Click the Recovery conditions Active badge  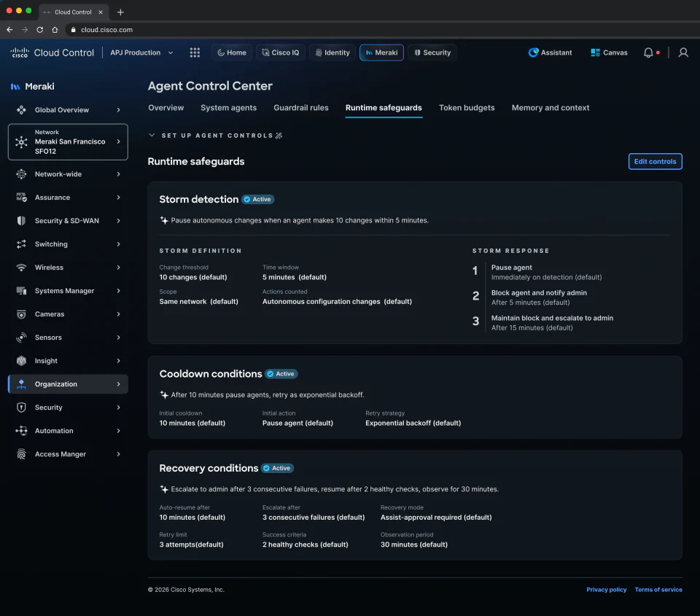(277, 468)
